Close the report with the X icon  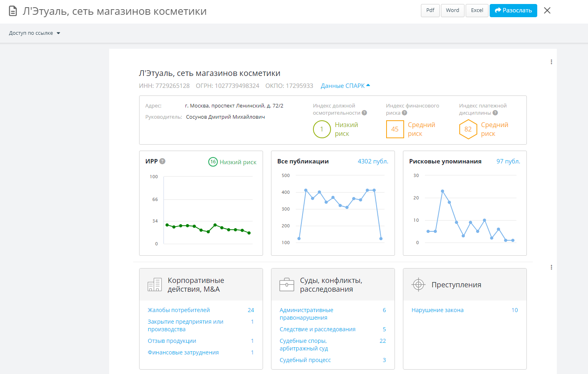(547, 10)
